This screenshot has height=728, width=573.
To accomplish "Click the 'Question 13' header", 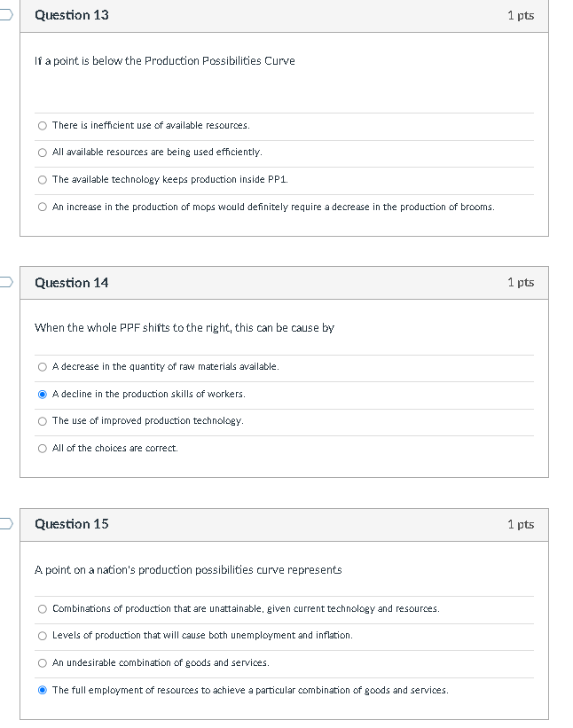I will 71,15.
